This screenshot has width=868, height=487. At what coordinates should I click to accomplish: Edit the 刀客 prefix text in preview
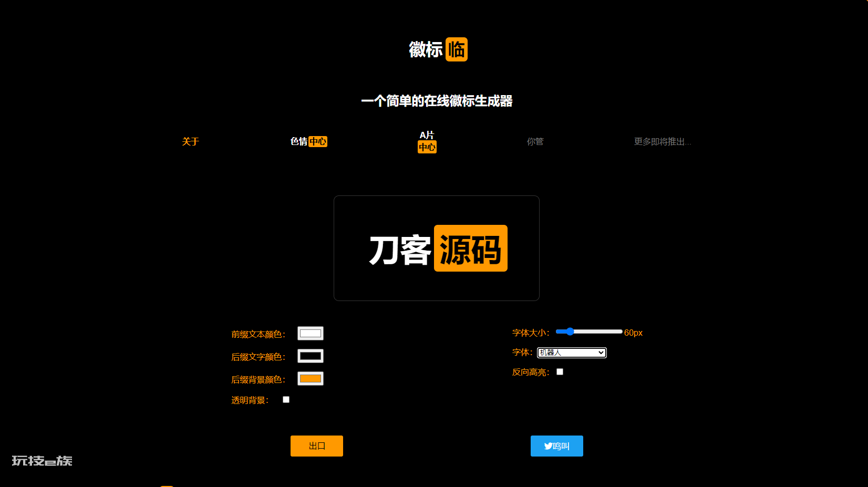coord(400,249)
